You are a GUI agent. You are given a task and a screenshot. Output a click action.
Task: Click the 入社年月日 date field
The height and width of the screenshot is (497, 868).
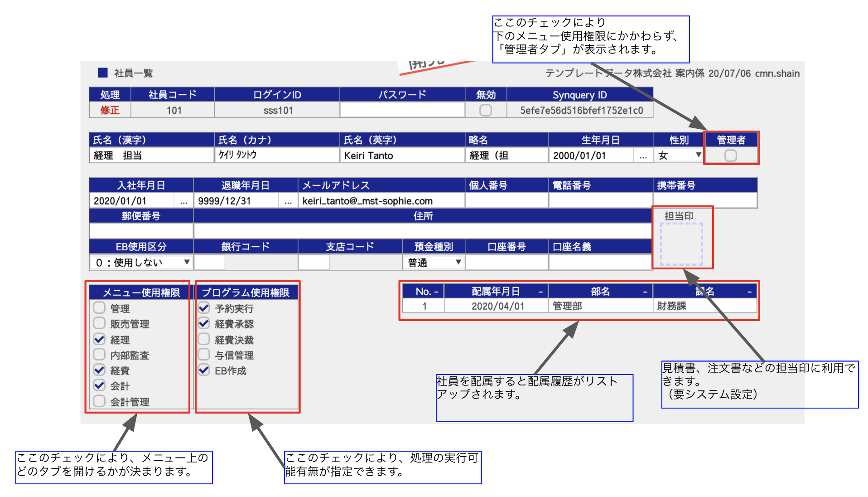click(x=132, y=201)
